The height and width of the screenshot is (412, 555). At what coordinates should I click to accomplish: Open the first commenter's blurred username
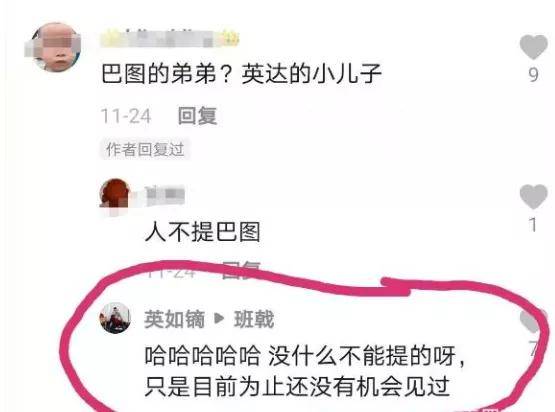pos(170,38)
